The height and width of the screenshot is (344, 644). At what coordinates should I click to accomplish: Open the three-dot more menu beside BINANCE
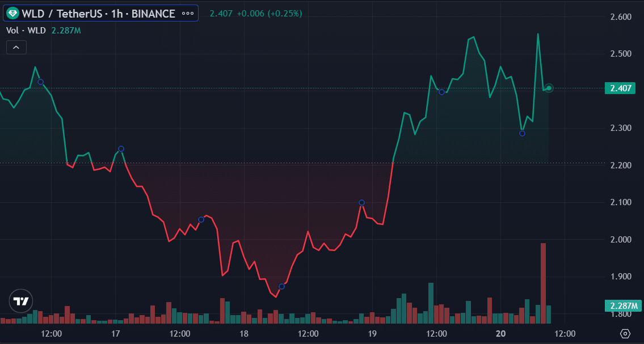pyautogui.click(x=188, y=14)
